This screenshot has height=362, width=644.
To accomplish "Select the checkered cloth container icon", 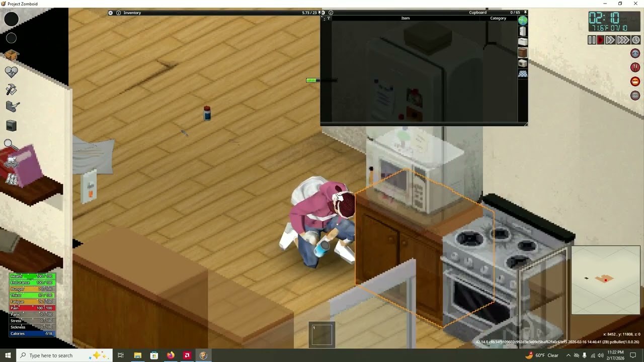I will point(523,74).
